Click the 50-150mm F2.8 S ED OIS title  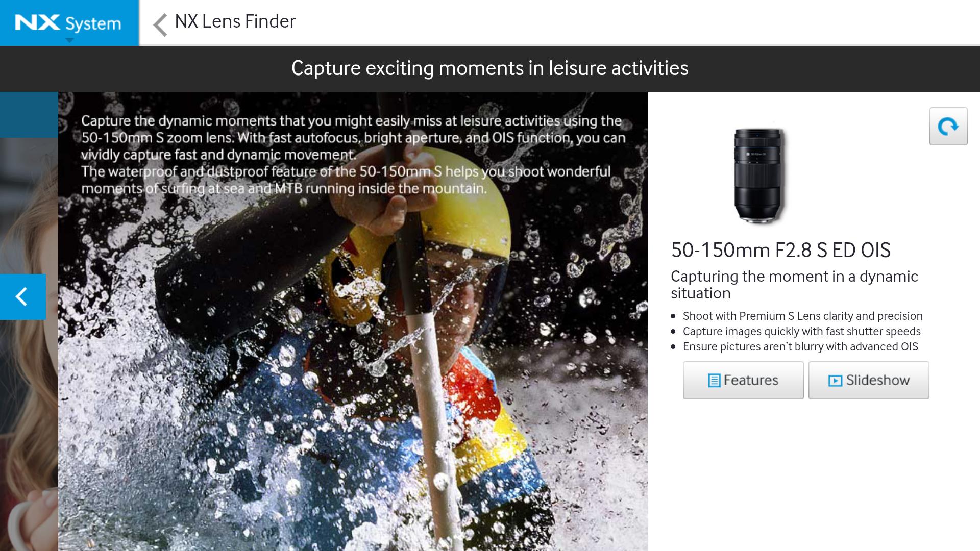click(x=780, y=250)
